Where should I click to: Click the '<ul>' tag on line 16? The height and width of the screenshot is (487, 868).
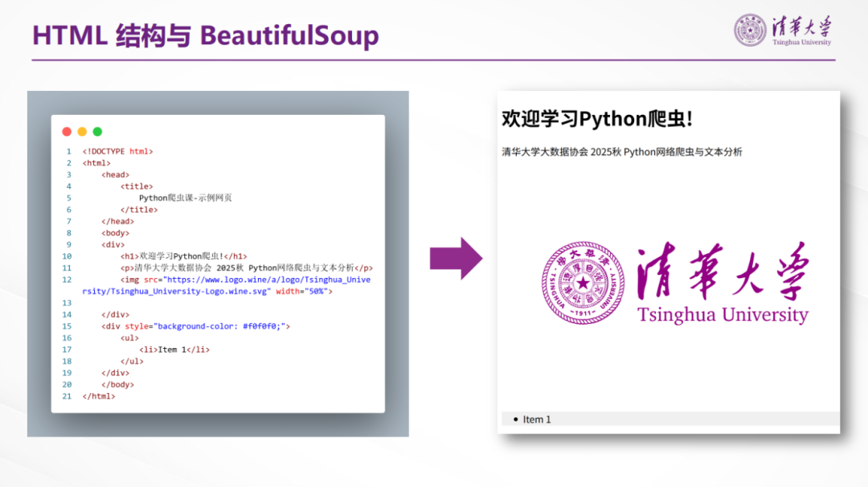(129, 338)
